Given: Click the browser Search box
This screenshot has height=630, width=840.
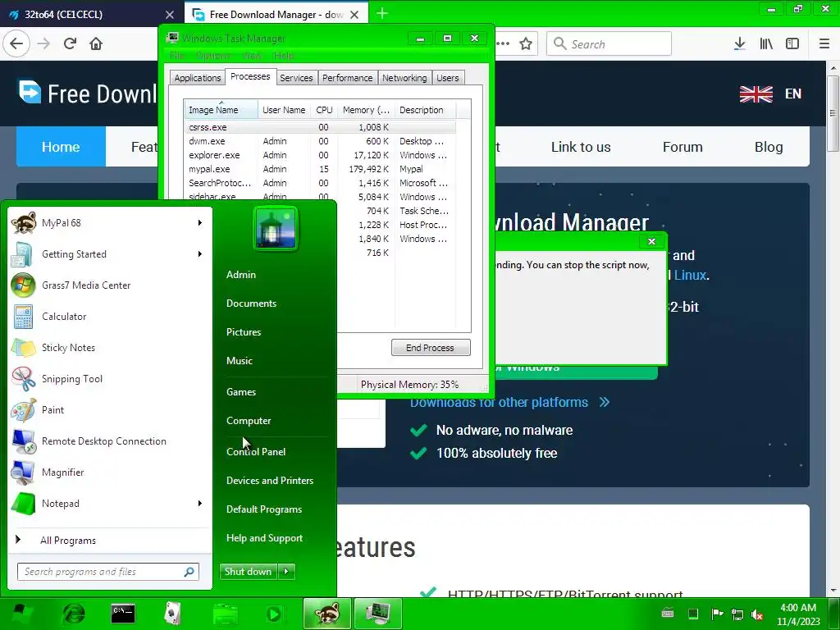Looking at the screenshot, I should click(609, 44).
